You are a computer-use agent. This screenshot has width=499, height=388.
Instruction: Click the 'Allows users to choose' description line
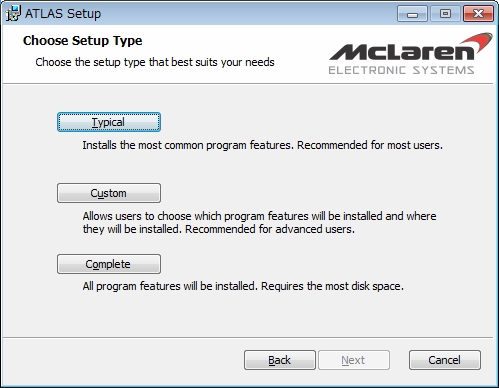[259, 216]
